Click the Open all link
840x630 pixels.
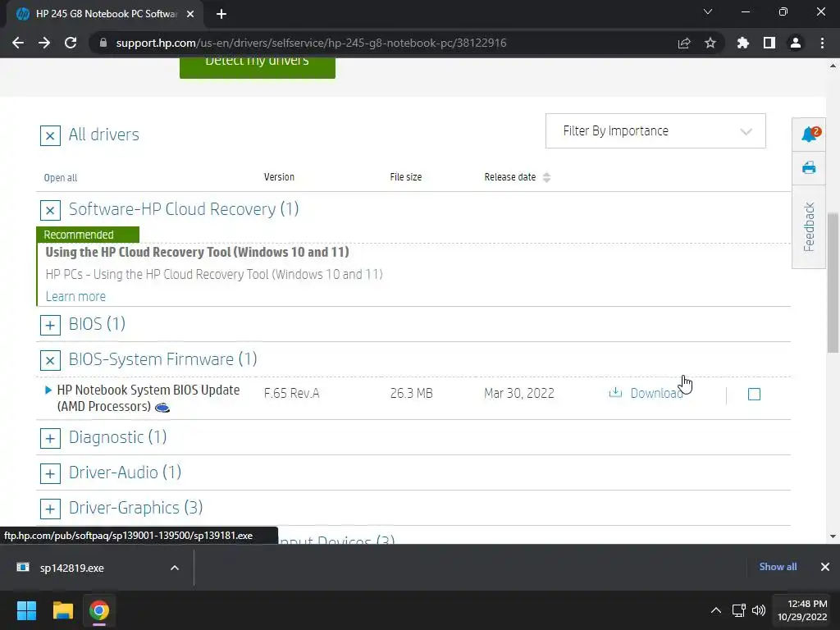coord(61,178)
